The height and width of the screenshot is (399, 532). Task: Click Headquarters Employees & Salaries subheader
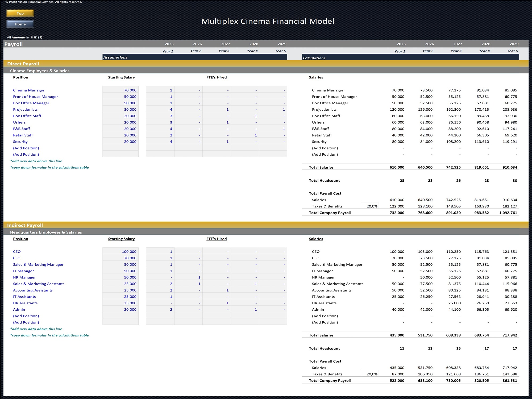point(46,232)
